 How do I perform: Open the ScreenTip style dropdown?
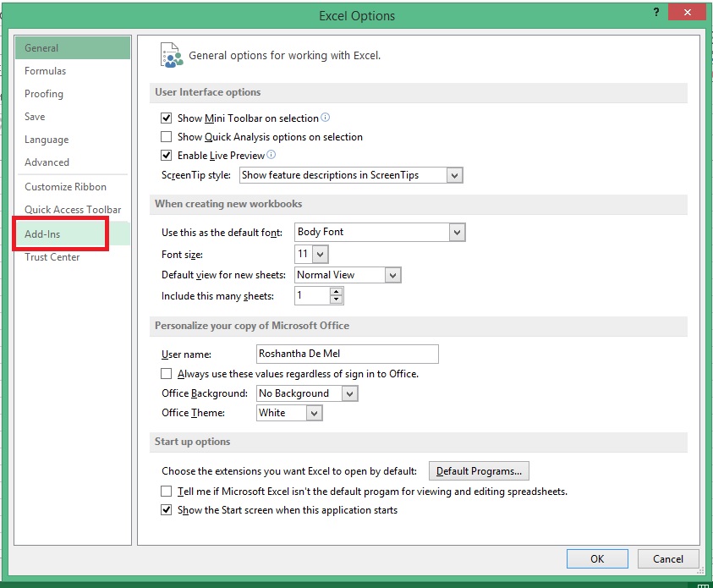click(455, 175)
